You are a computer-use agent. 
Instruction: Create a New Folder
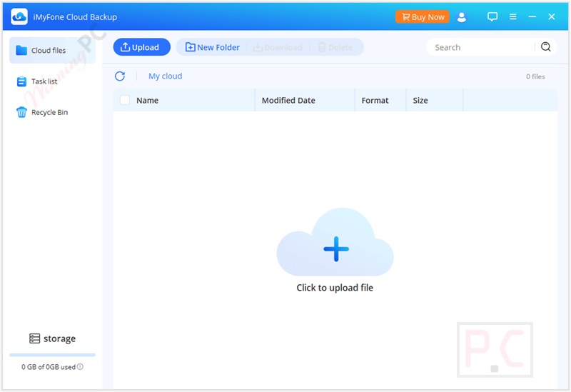213,47
